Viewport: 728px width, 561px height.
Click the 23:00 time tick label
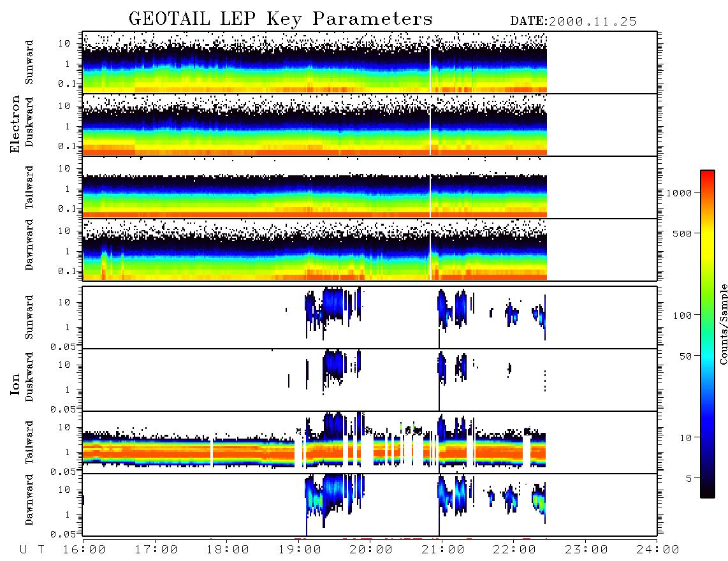click(587, 550)
